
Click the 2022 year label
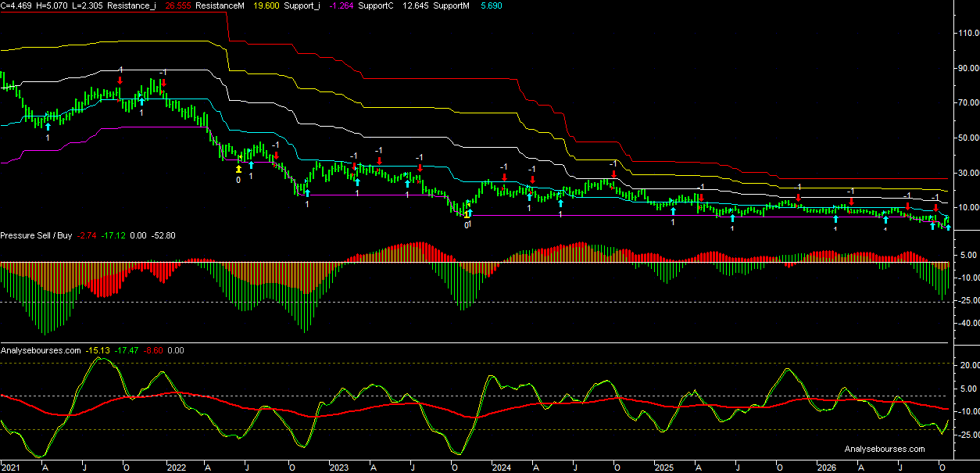tap(176, 468)
